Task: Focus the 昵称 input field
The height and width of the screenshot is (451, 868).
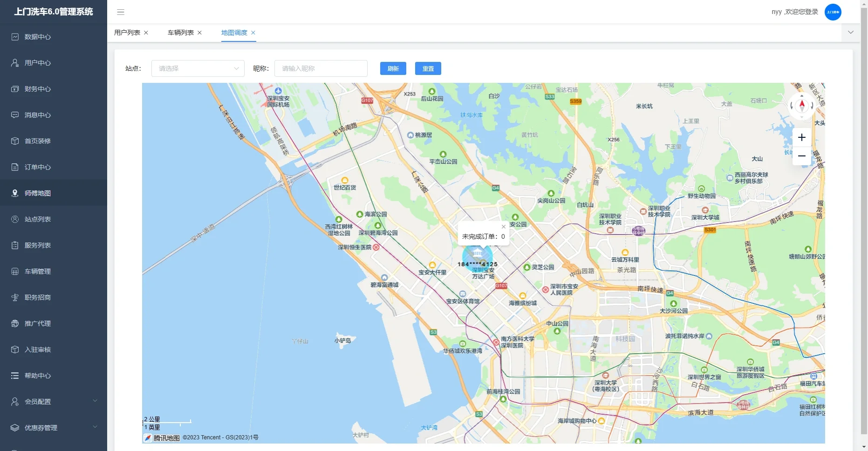Action: tap(321, 68)
